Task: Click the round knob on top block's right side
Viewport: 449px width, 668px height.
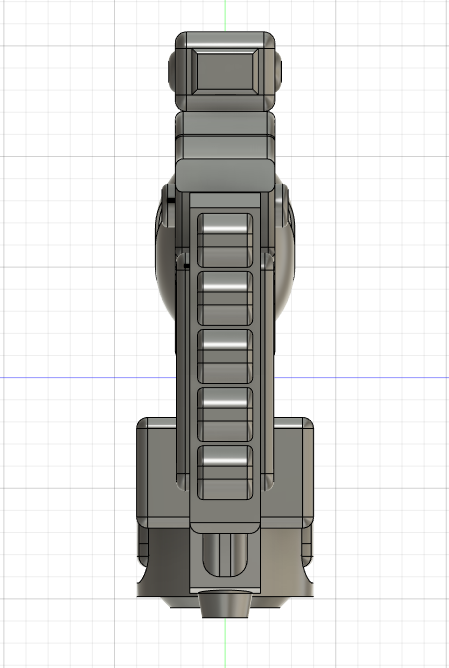Action: (x=278, y=70)
